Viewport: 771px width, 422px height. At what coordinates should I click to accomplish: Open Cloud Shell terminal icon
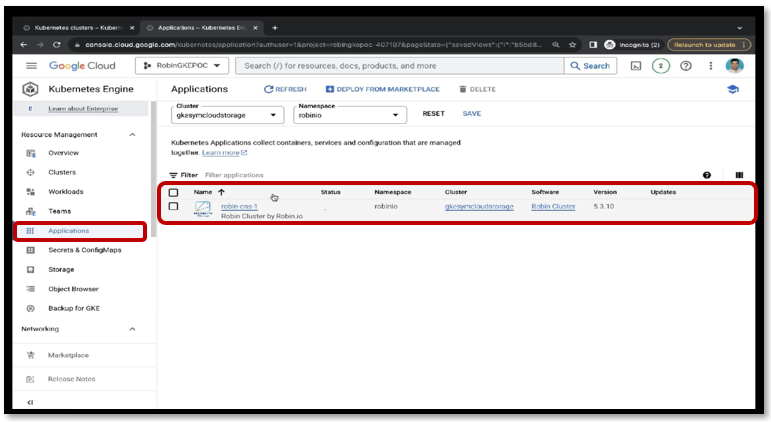pos(636,66)
